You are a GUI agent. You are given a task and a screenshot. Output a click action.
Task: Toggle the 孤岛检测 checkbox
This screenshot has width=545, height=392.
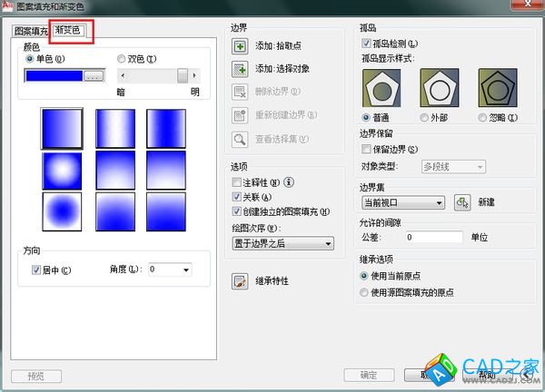pos(366,43)
